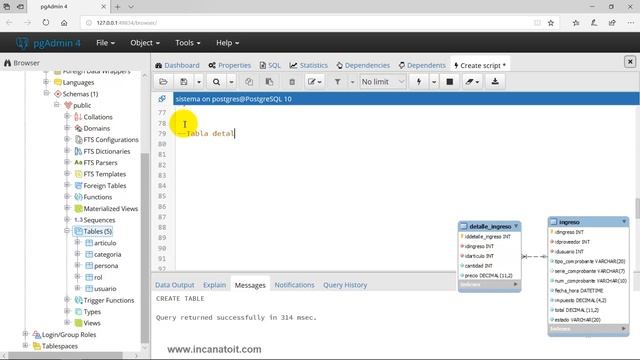Open the Explain tab

click(x=214, y=285)
